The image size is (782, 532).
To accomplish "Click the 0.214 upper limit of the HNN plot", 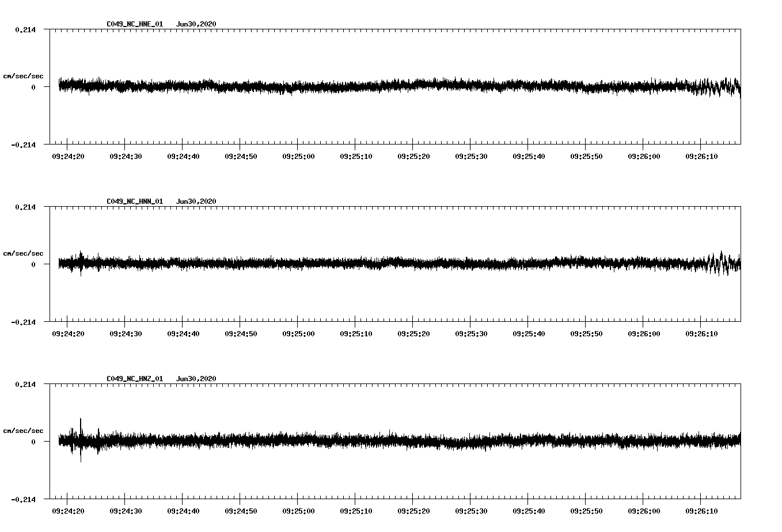I will coord(25,207).
